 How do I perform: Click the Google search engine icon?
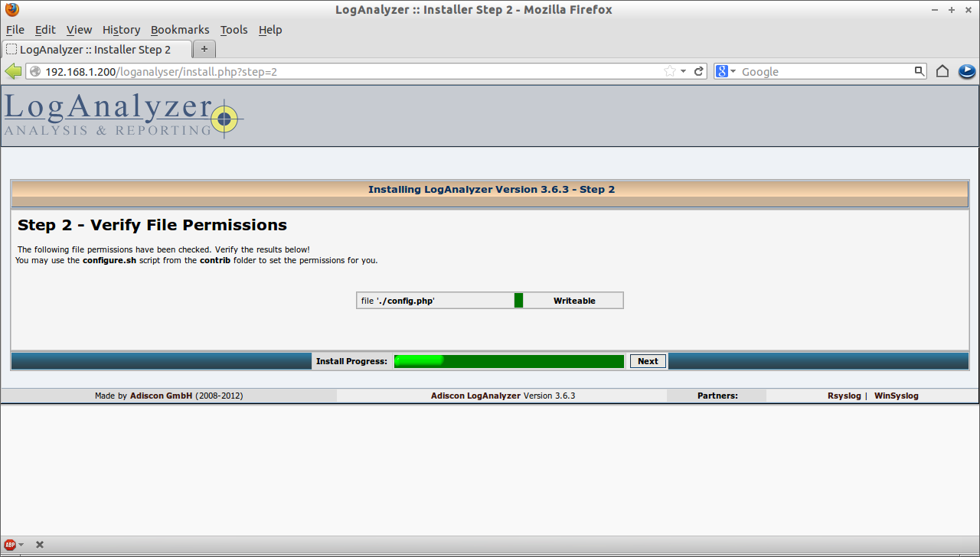click(x=721, y=71)
